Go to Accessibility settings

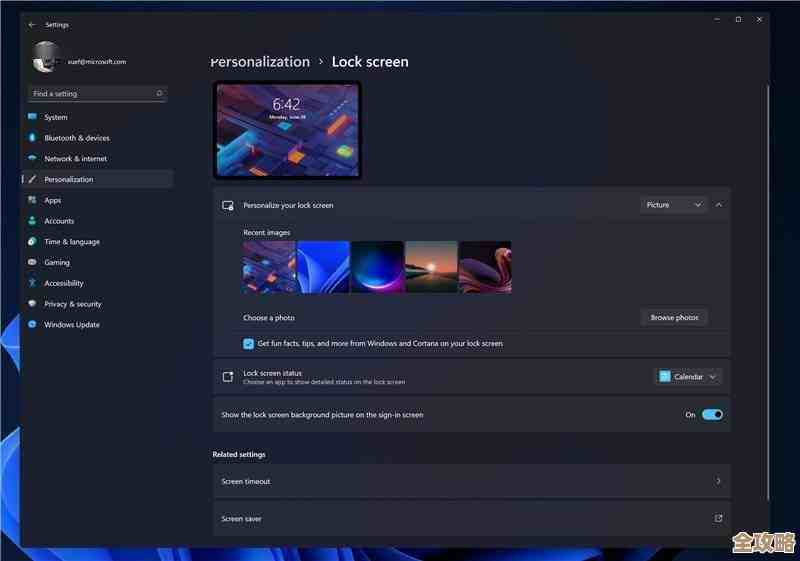tap(63, 283)
